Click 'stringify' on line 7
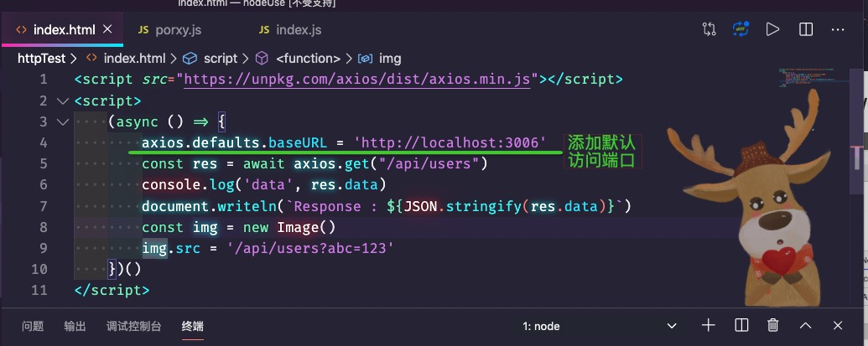868x346 pixels. tap(483, 207)
